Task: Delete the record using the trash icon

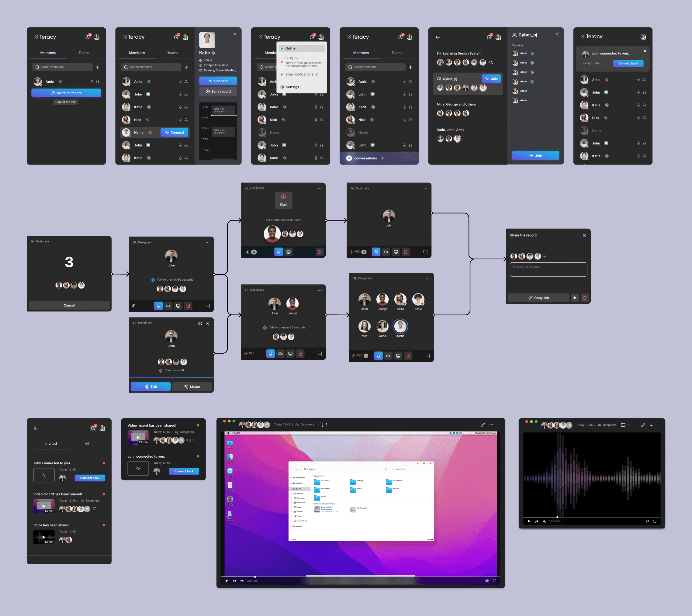Action: (585, 298)
